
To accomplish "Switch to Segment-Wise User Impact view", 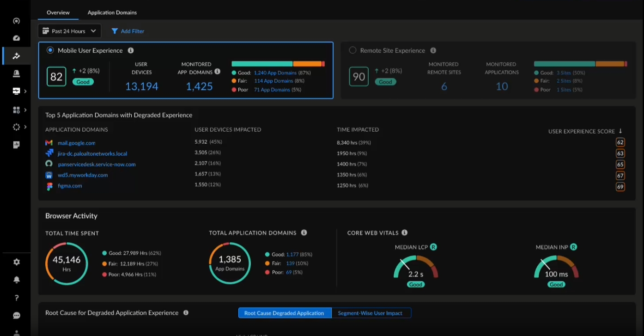I will pyautogui.click(x=371, y=313).
